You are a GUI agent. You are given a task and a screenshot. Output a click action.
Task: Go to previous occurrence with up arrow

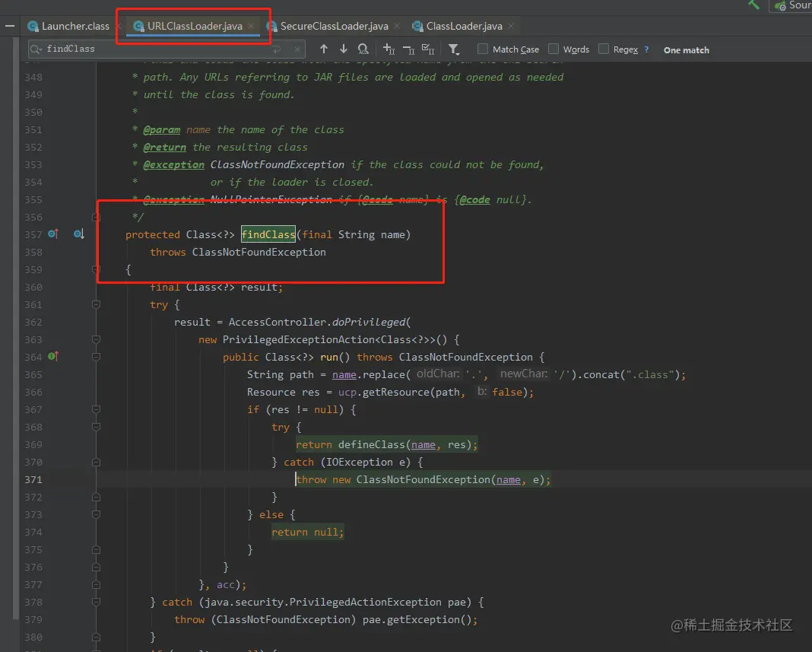[324, 49]
